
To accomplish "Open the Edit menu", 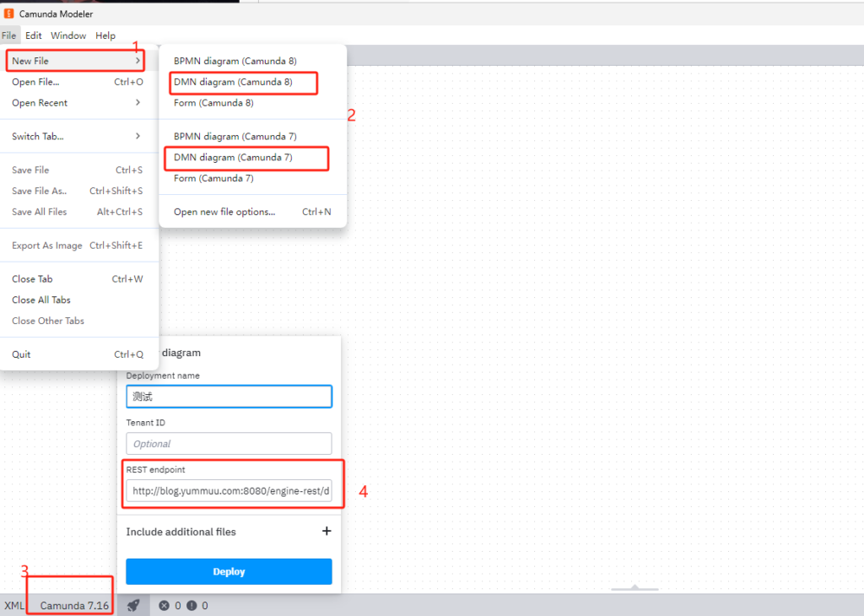I will pyautogui.click(x=33, y=35).
